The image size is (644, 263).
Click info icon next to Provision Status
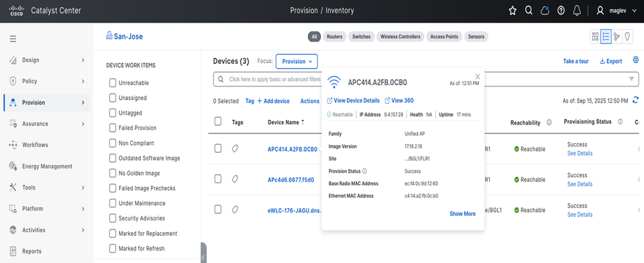(x=365, y=171)
